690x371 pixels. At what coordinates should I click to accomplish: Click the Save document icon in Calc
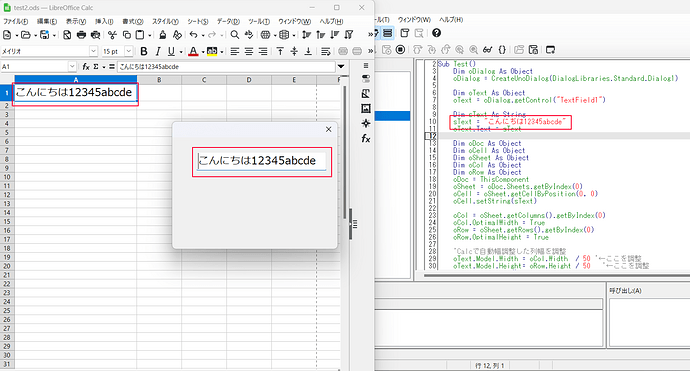(44, 35)
